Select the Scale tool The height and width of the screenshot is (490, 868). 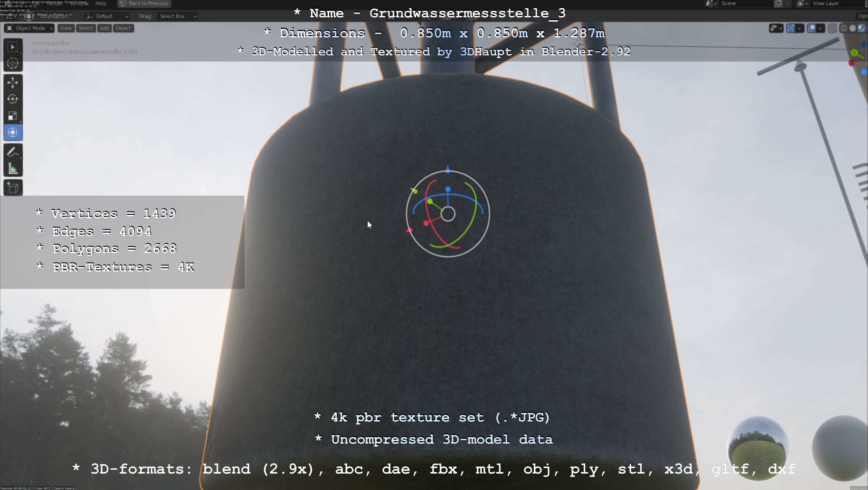(13, 116)
